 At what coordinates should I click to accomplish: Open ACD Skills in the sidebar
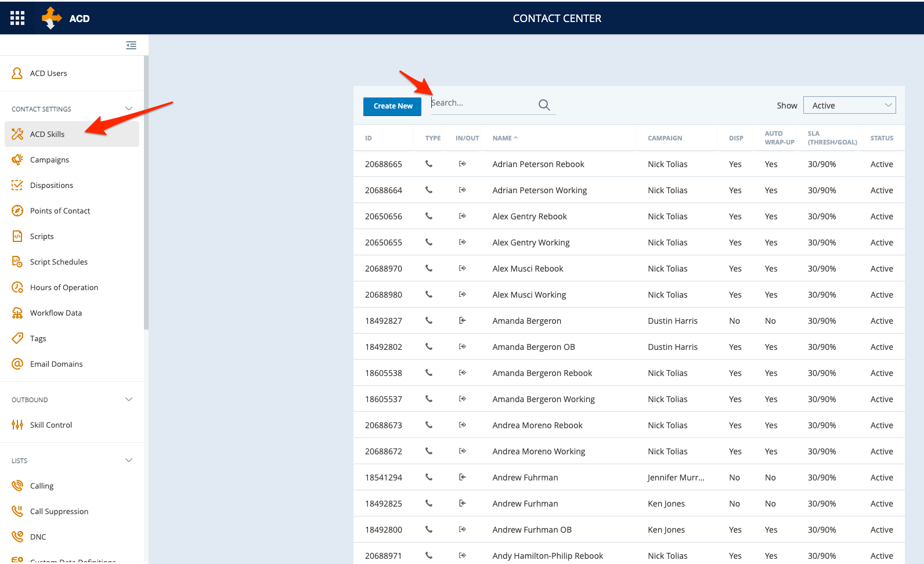tap(48, 134)
